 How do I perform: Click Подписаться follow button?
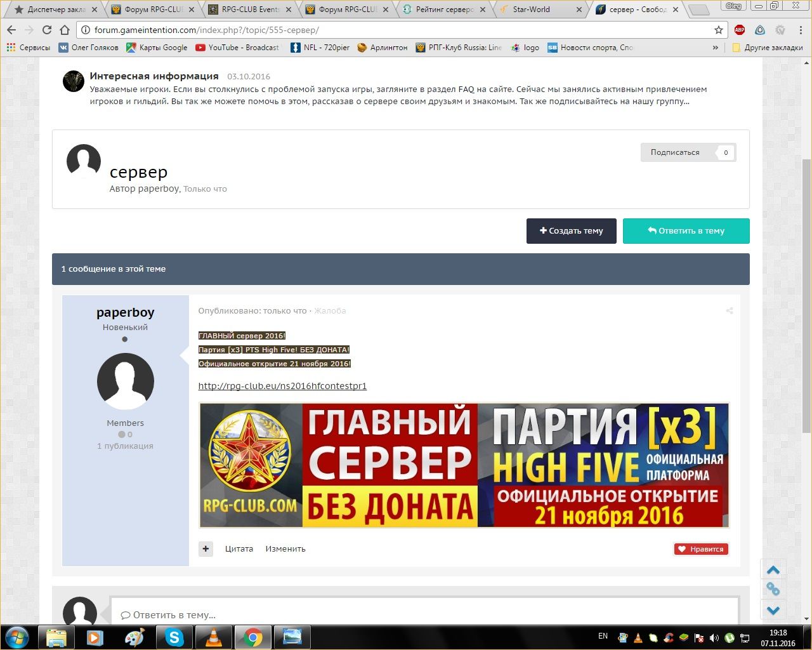(x=688, y=152)
